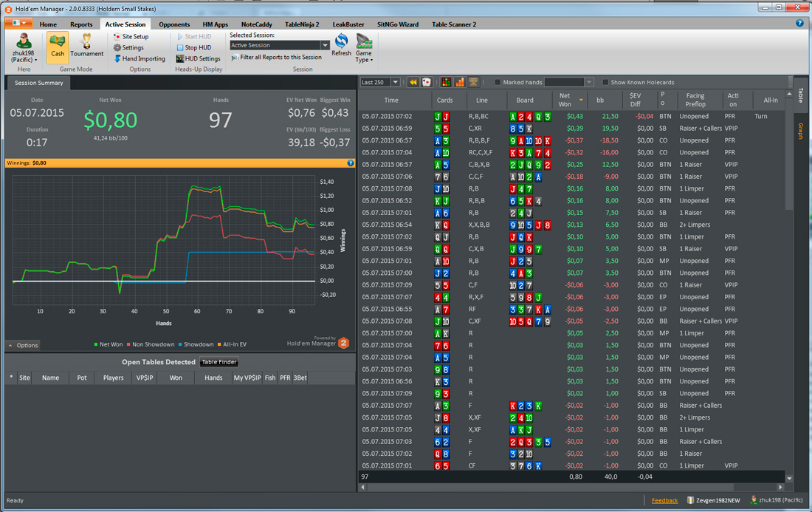
Task: Click the playing cards replayer icon
Action: [x=426, y=83]
